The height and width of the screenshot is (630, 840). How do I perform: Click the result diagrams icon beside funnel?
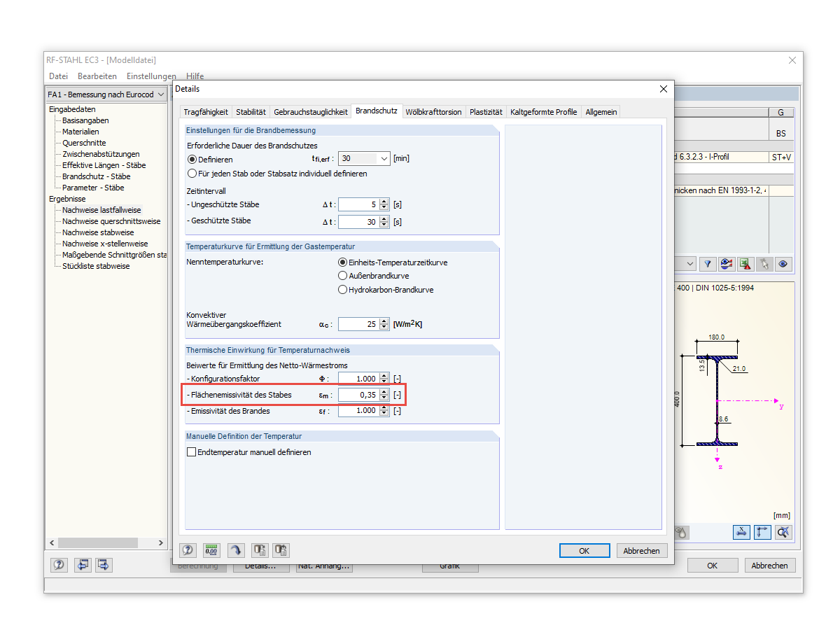click(x=727, y=264)
